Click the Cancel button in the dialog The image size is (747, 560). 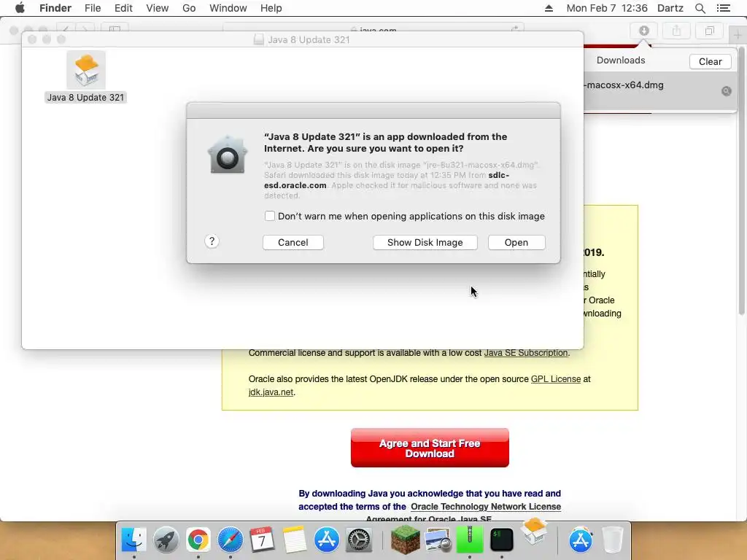click(x=293, y=242)
